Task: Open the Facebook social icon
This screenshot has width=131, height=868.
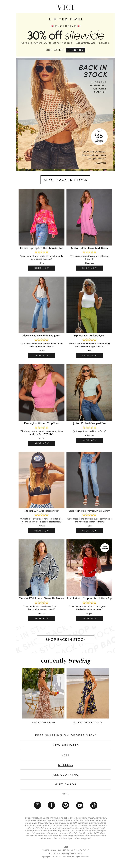Action: (x=51, y=805)
